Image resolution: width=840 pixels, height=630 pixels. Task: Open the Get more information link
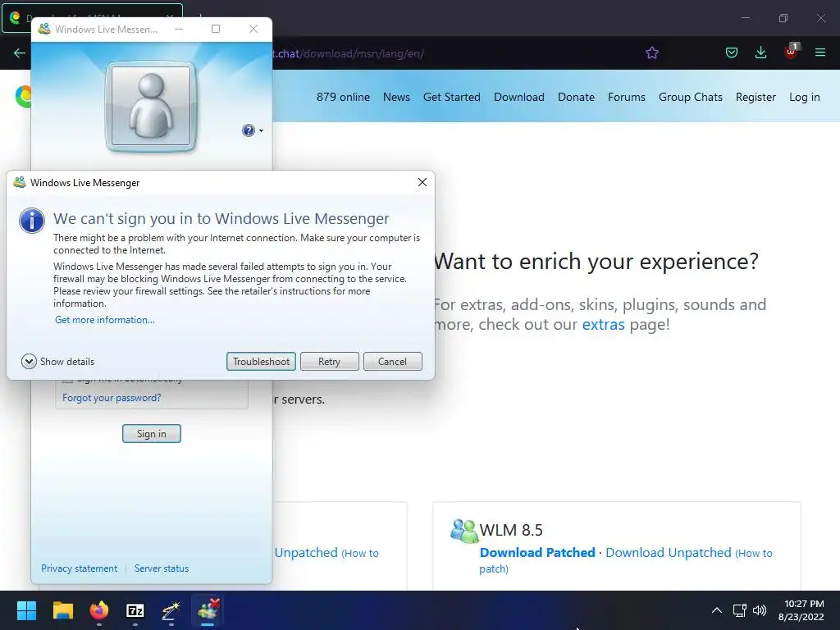click(x=105, y=320)
